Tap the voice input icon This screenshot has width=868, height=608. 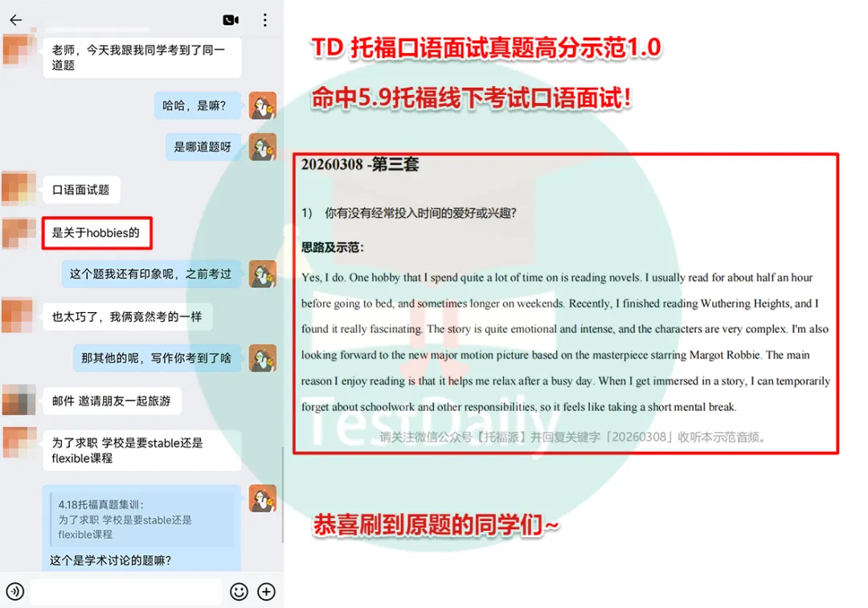coord(15,591)
